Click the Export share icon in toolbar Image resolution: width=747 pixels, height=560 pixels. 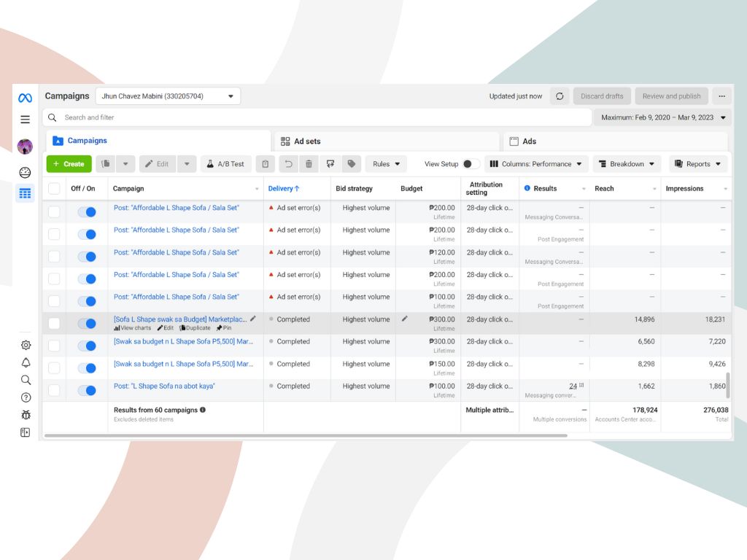330,164
